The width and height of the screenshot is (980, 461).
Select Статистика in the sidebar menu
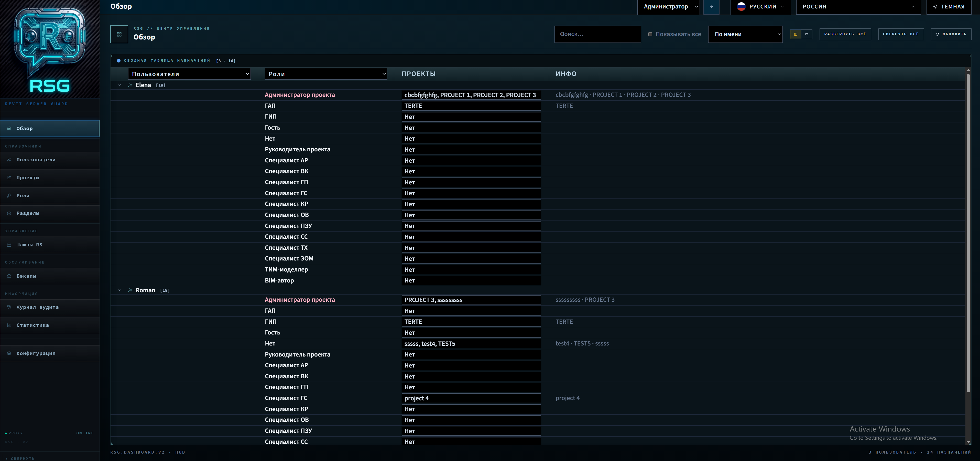pyautogui.click(x=9, y=325)
